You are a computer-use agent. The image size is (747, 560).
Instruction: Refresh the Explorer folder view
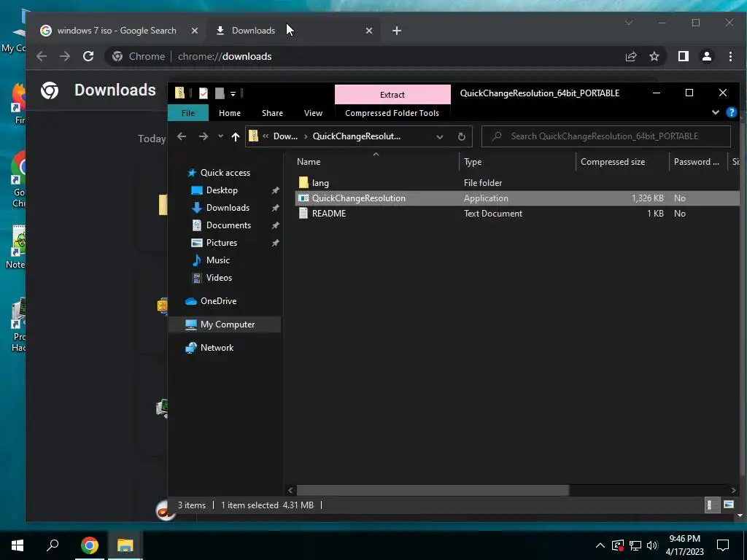coord(461,136)
